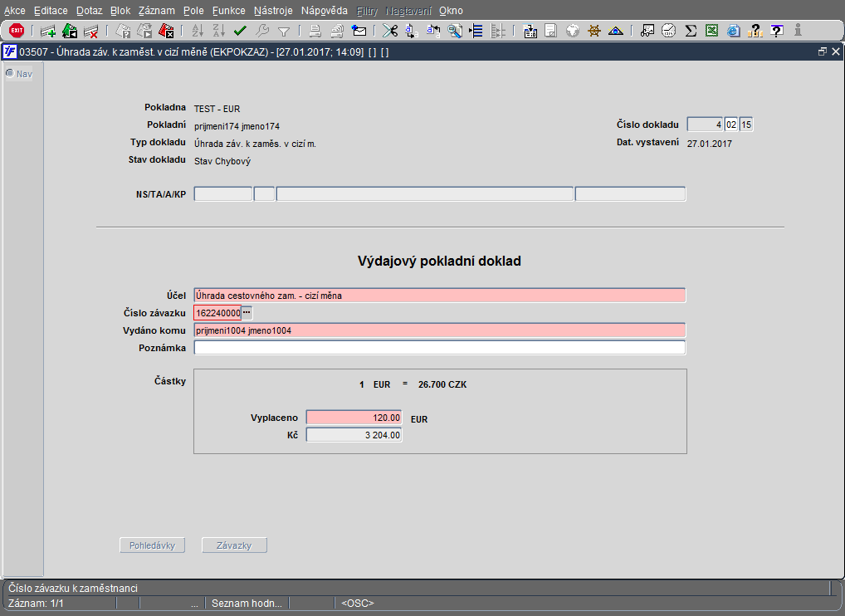Click the scissors cut icon
845x616 pixels.
coord(389,31)
